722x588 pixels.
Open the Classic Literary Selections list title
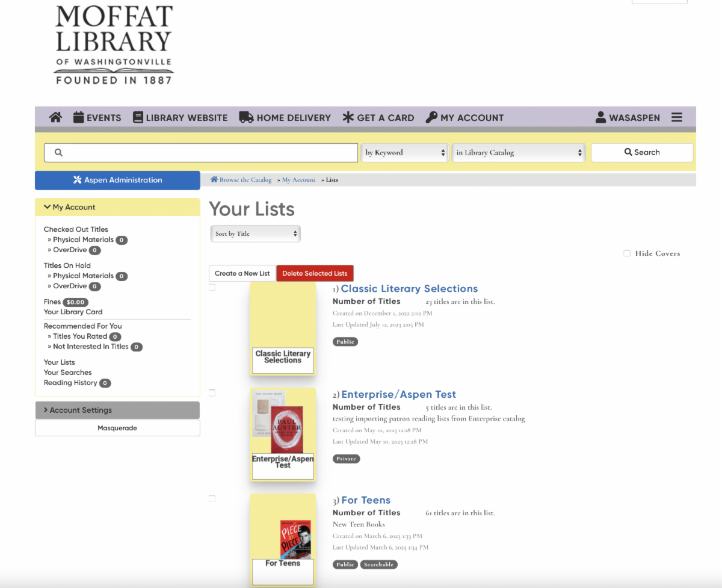[409, 289]
